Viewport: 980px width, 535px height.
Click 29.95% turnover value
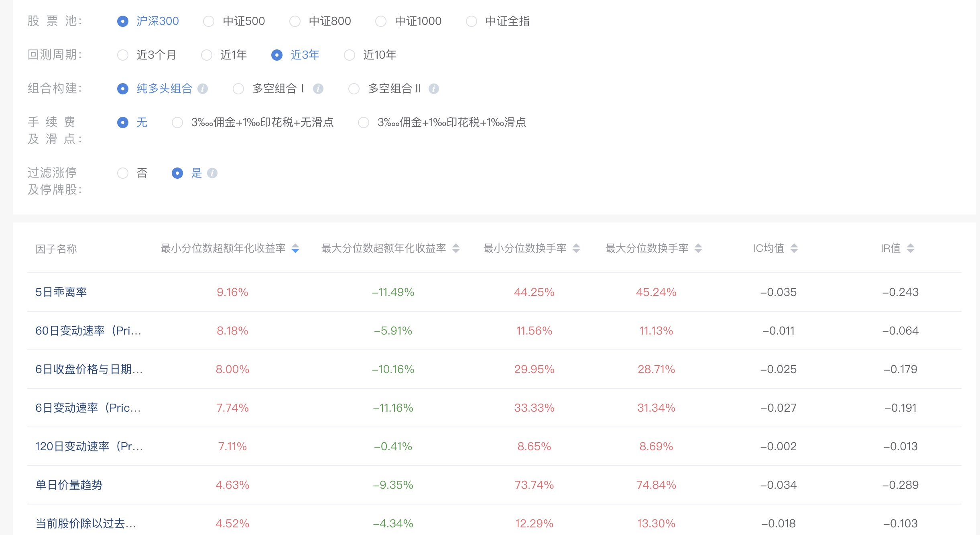click(534, 369)
